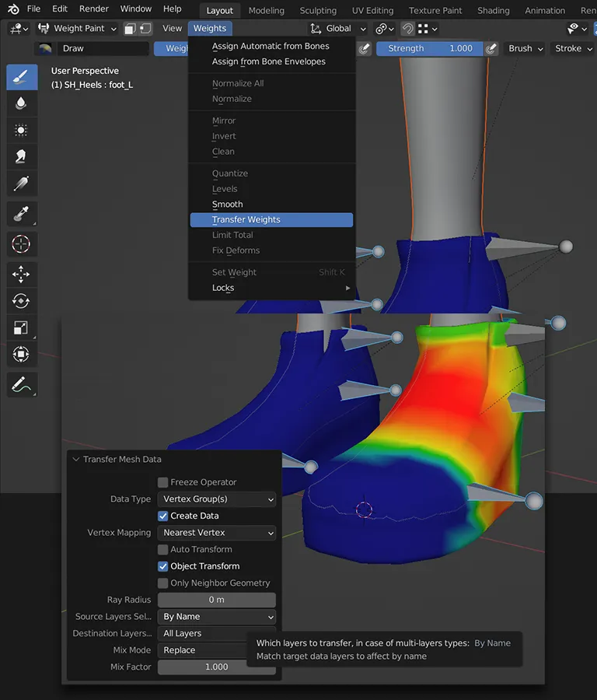
Task: Uncheck the Object Transform checkbox
Action: point(163,566)
